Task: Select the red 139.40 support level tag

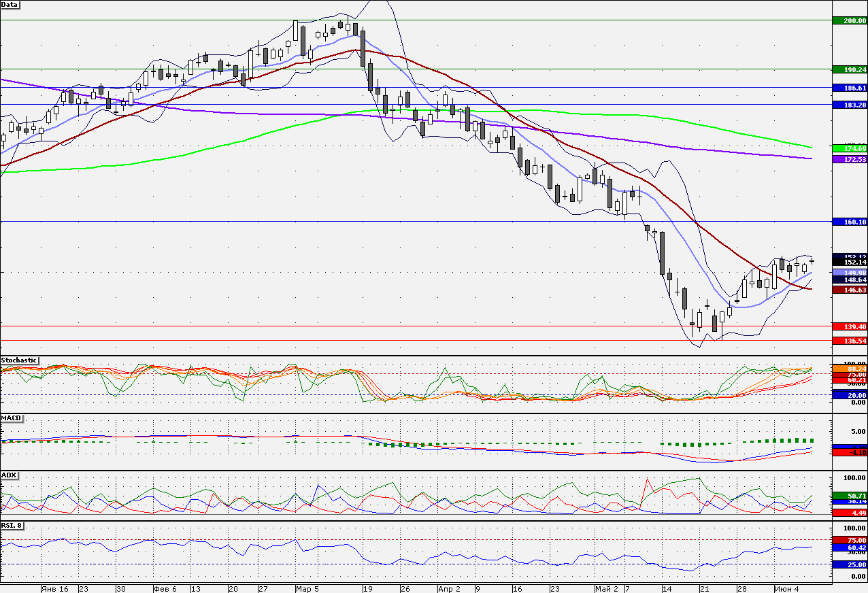Action: (x=850, y=326)
